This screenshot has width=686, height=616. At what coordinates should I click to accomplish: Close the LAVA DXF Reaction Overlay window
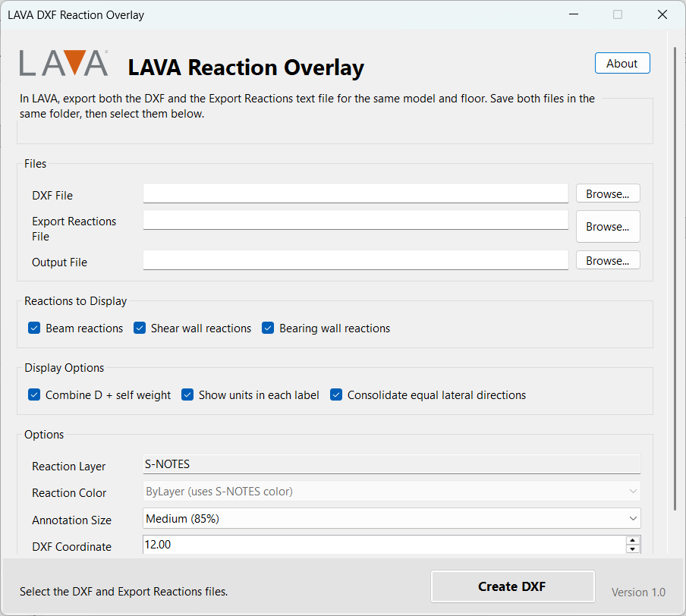click(662, 14)
